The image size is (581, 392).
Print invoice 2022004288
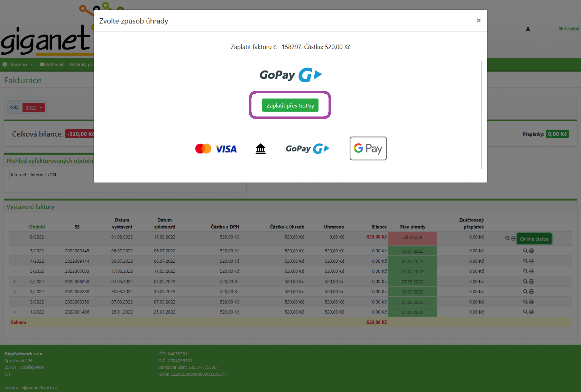coord(531,291)
